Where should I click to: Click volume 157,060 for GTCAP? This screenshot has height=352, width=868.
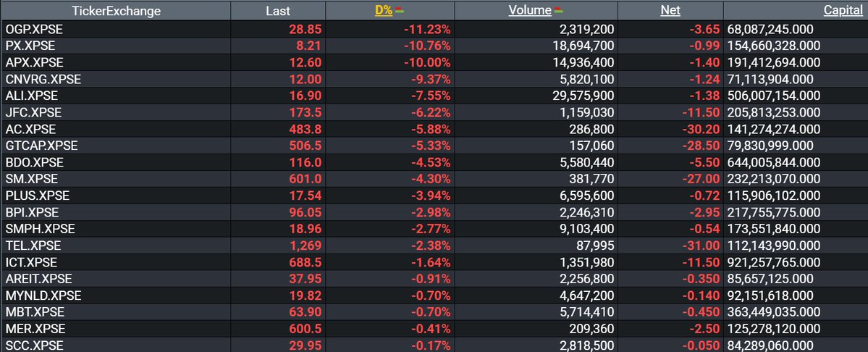click(x=591, y=146)
